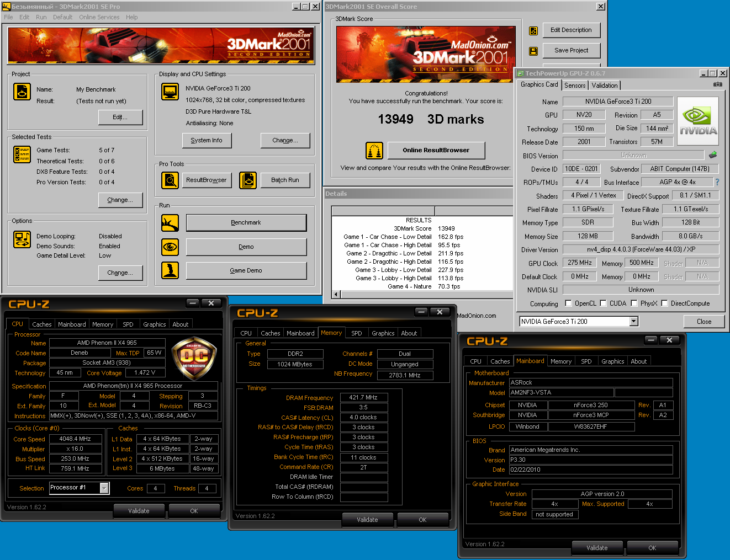Click the Benchmark run icon
The image size is (730, 560).
point(170,223)
